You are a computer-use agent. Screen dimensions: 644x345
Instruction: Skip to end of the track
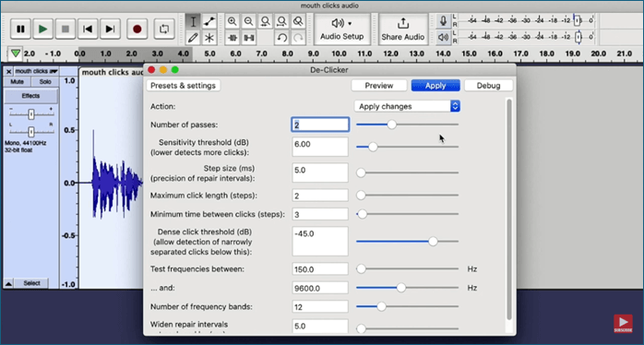click(110, 29)
